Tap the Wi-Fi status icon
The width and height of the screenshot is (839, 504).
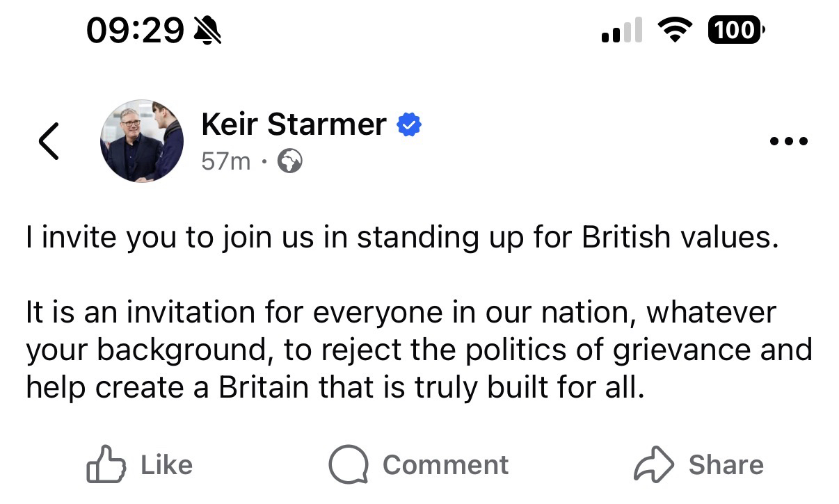click(673, 31)
